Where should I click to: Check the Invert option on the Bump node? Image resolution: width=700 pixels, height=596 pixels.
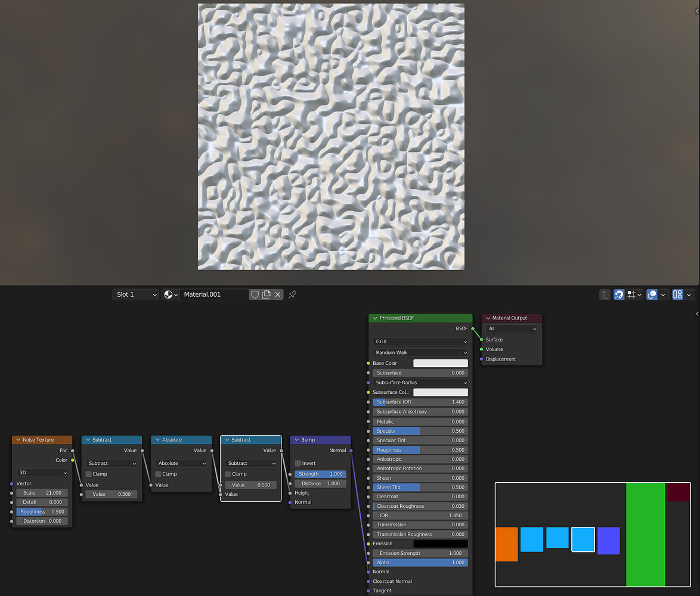pos(298,463)
